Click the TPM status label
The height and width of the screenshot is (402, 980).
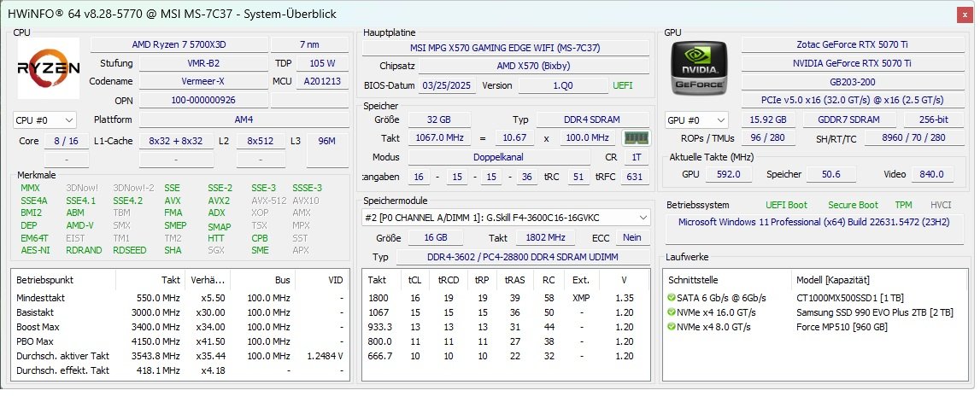point(903,205)
